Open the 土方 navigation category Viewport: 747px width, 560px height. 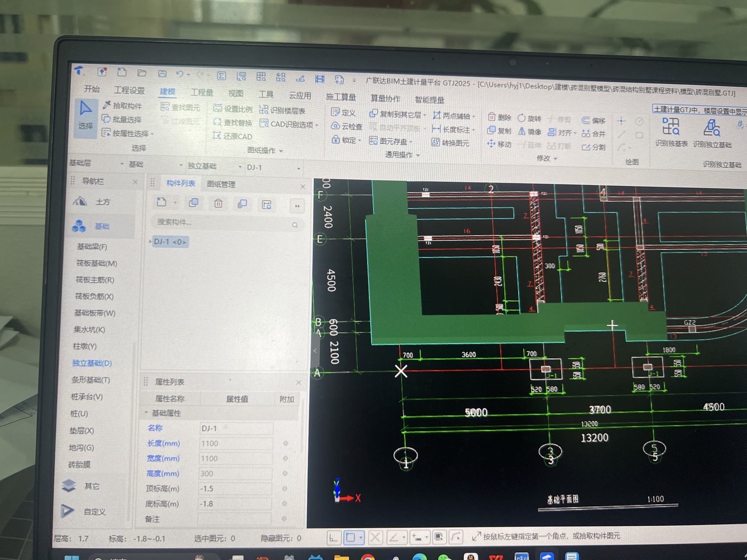[93, 202]
